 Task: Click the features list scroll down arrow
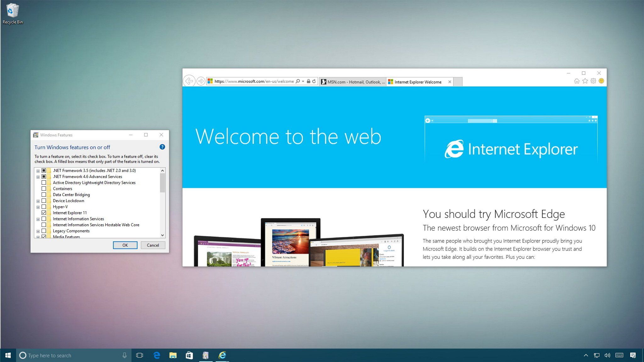(163, 235)
